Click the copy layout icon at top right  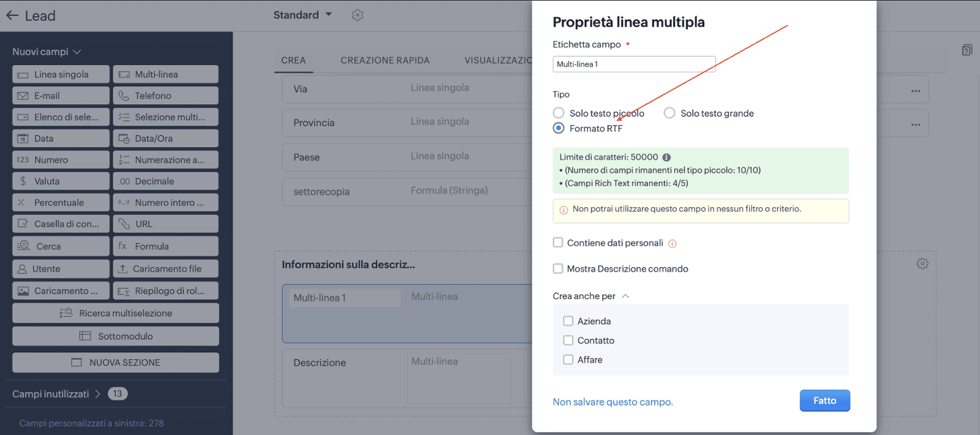[x=967, y=50]
